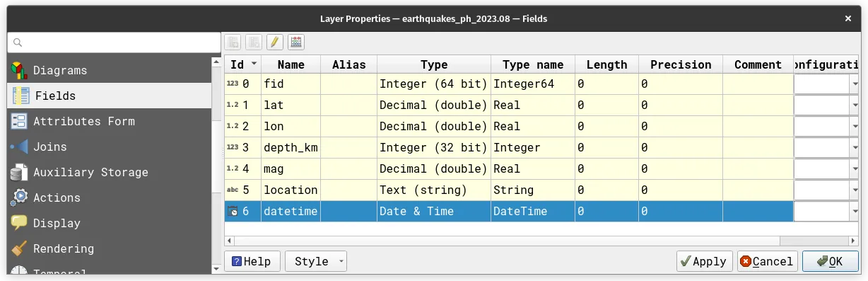Click the OK button
Screen dimensions: 868x281
830,261
